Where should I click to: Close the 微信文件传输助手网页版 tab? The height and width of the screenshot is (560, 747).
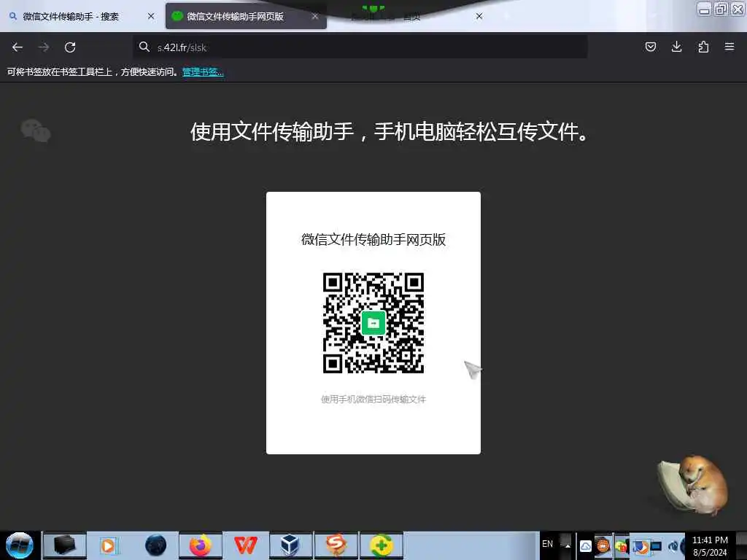tap(315, 16)
